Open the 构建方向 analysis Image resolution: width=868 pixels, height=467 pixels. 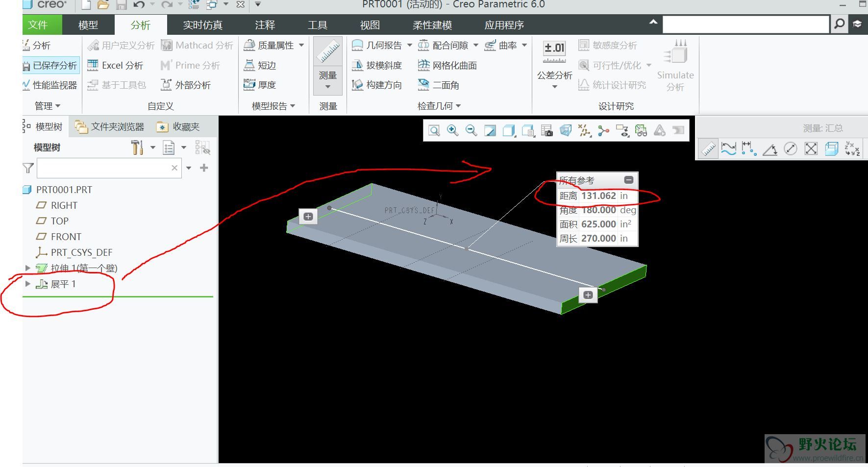tap(376, 85)
